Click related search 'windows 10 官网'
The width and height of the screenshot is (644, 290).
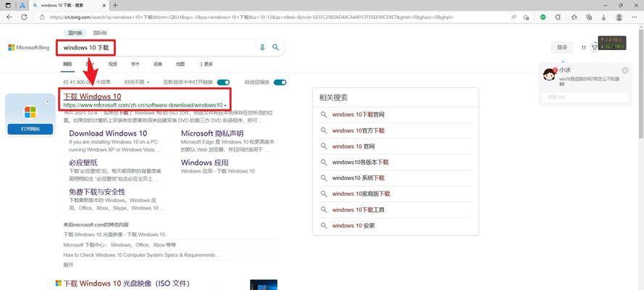354,146
